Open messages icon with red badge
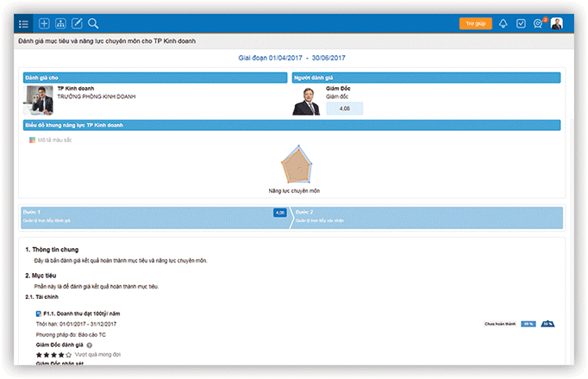 539,23
